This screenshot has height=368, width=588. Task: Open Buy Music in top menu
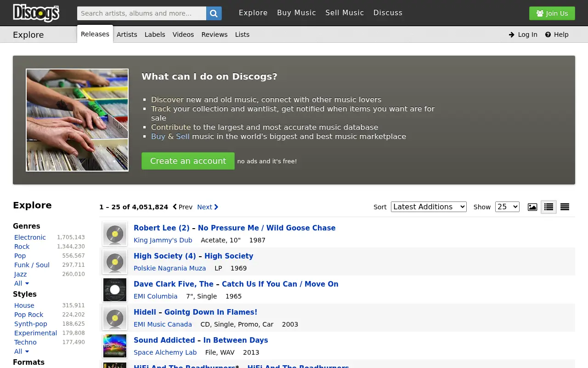[x=297, y=13]
